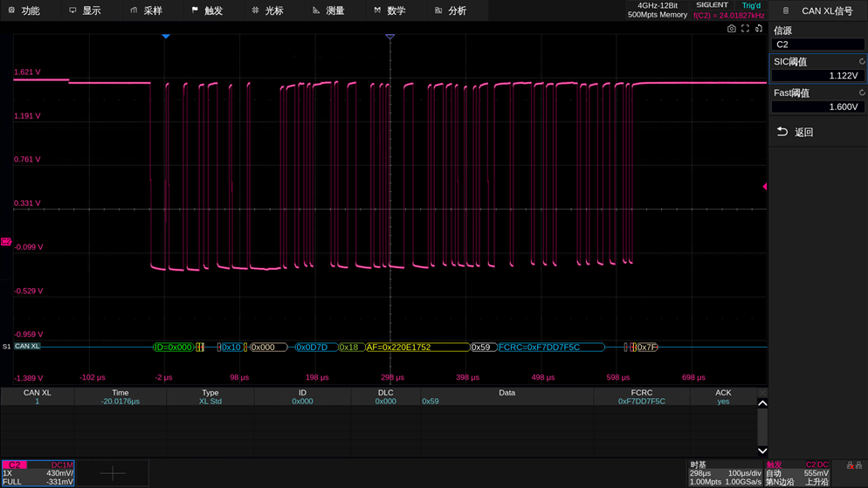This screenshot has height=488, width=868.
Task: Open the 数学 (Math) menu
Action: click(389, 10)
